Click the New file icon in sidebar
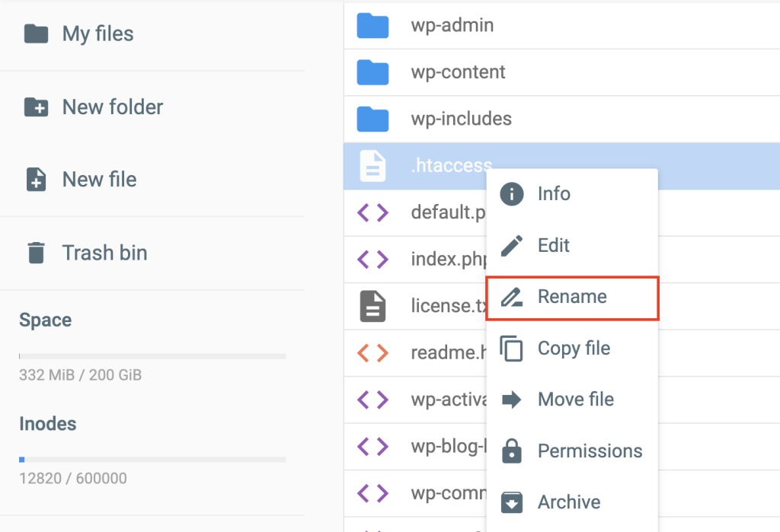Viewport: 780px width, 532px height. [36, 180]
